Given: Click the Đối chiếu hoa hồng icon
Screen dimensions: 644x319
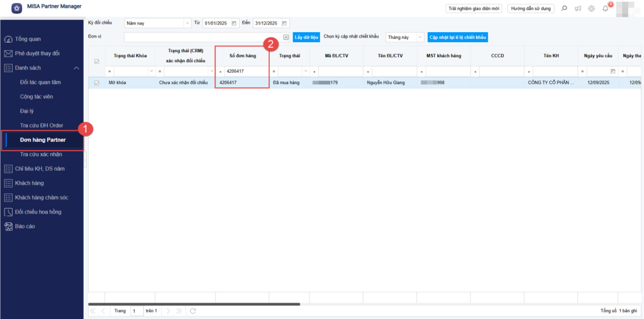Looking at the screenshot, I should (8, 212).
